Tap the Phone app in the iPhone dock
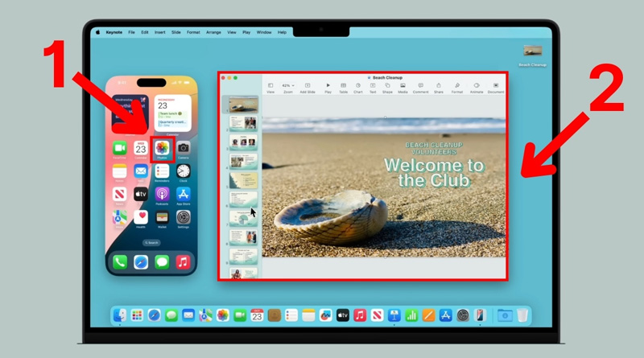 pyautogui.click(x=120, y=262)
